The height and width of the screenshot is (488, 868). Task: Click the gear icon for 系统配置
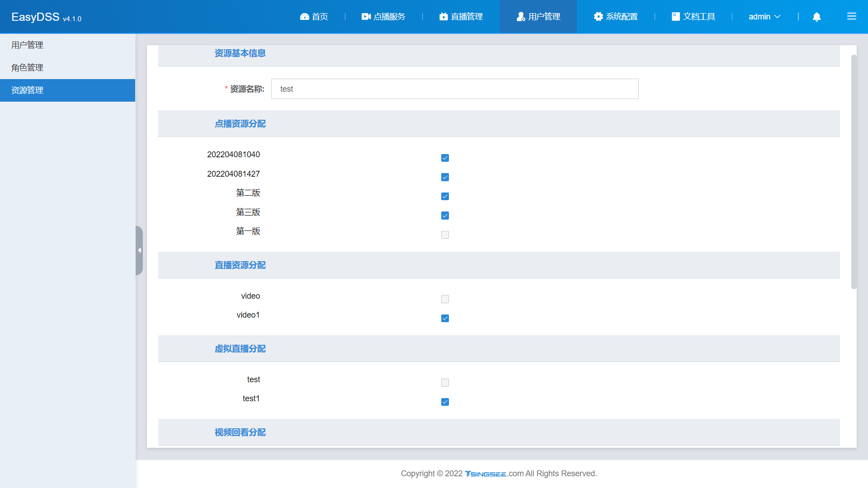598,17
